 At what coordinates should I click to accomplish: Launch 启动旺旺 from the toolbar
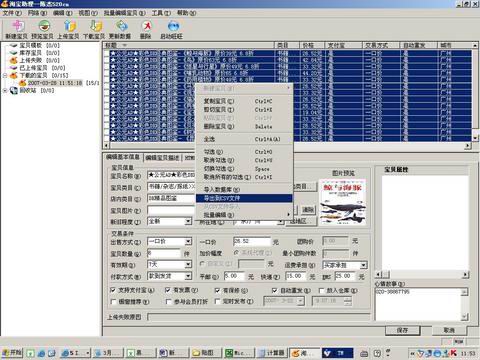172,29
